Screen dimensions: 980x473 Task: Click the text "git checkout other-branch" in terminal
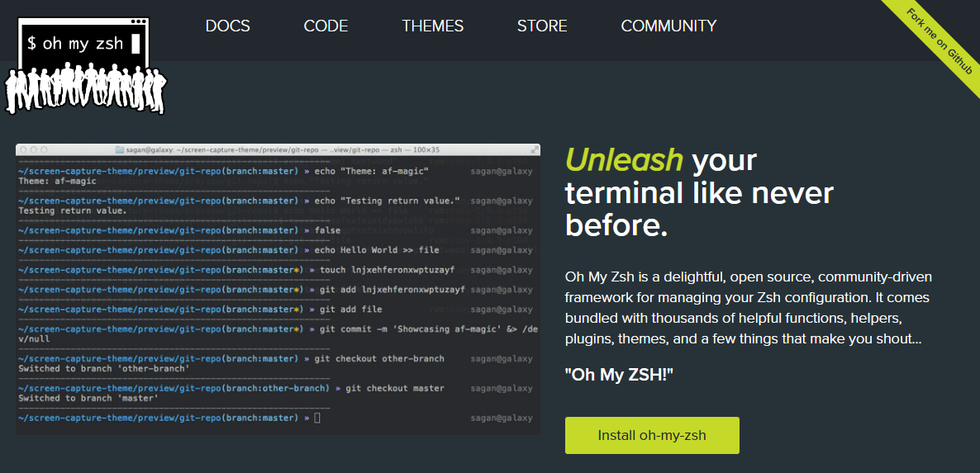(x=379, y=359)
